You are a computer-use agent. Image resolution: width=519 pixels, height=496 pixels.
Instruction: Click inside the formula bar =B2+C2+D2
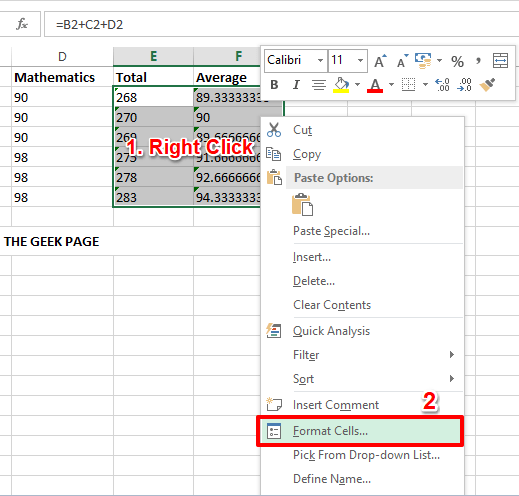coord(281,24)
